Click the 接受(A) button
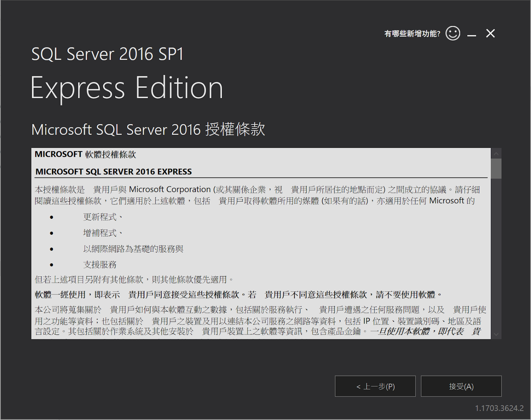The image size is (531, 420). click(461, 386)
